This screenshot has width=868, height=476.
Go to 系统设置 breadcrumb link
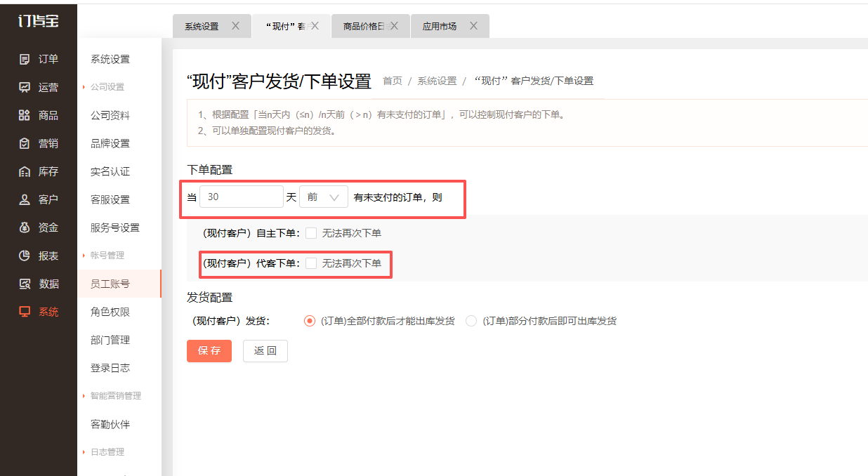437,81
